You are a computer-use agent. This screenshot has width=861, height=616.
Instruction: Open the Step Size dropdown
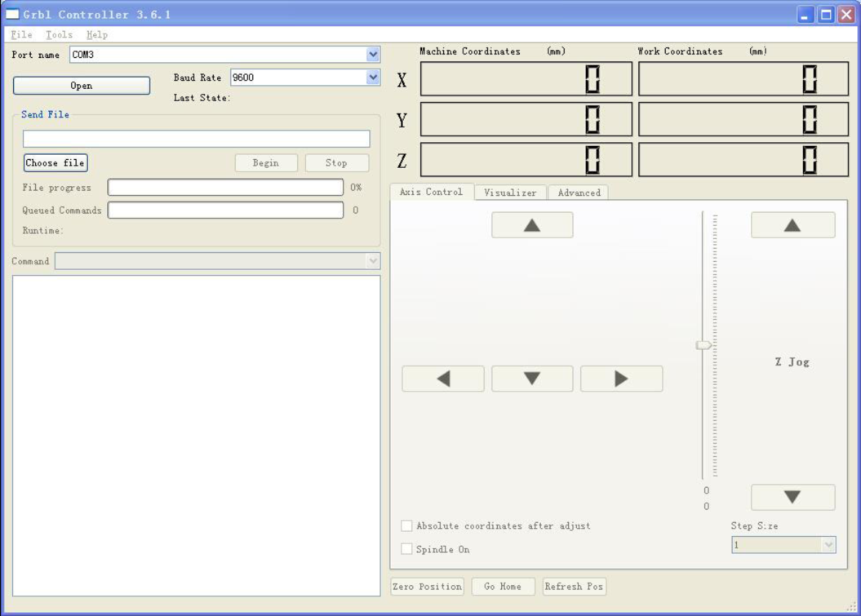(828, 545)
